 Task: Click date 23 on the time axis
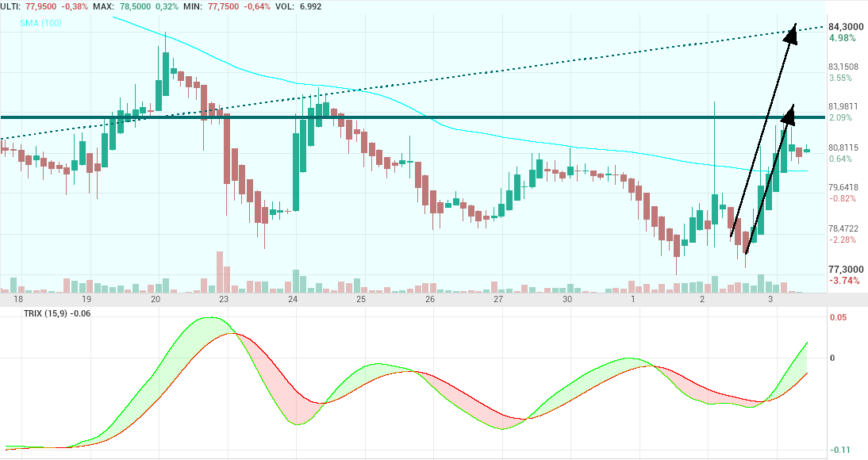point(224,300)
